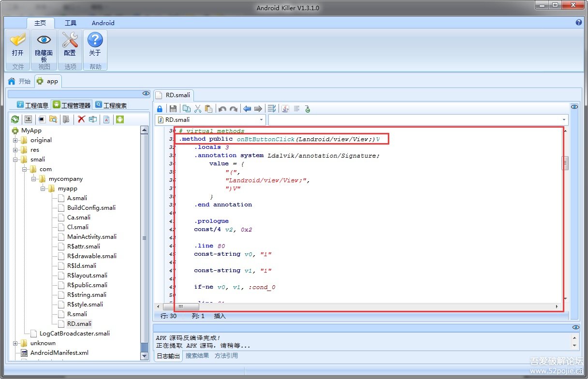Click the code editor horizontal scrollbar thumb
588x379 pixels.
180,307
